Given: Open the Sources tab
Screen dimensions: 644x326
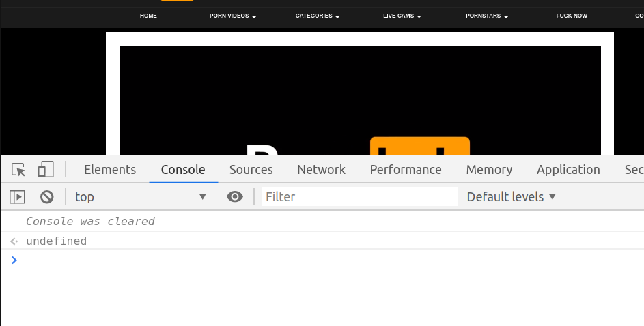Looking at the screenshot, I should [x=251, y=169].
